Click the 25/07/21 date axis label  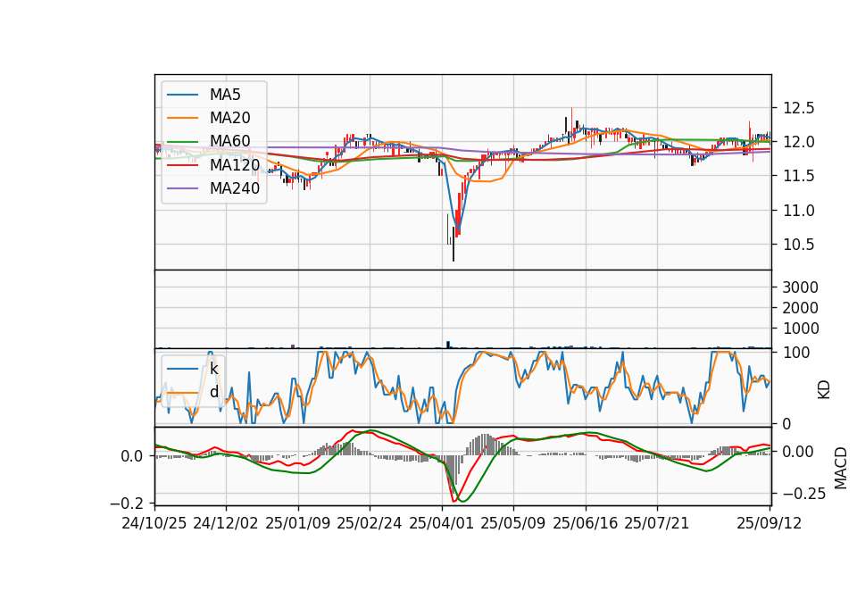tap(657, 523)
